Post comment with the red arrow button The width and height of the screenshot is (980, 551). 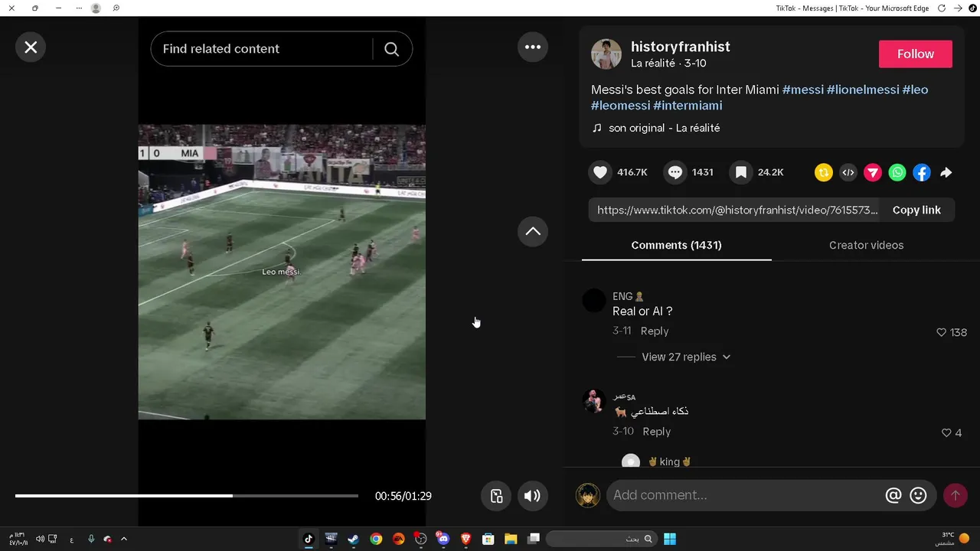coord(955,495)
